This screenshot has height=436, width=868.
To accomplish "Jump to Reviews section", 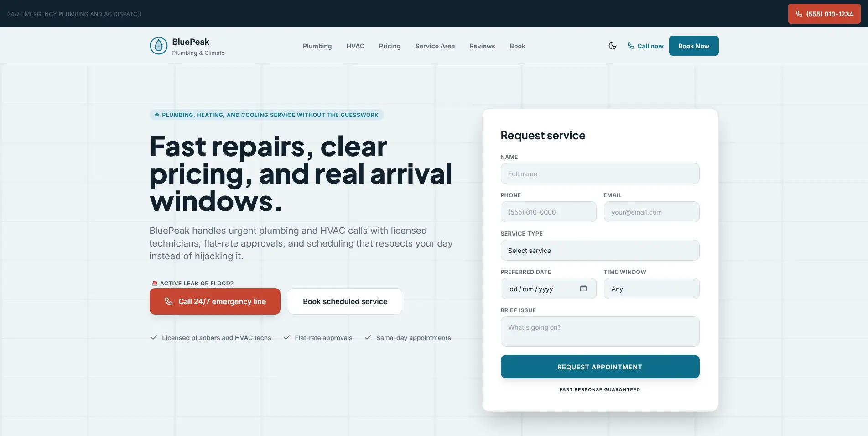I will pyautogui.click(x=482, y=46).
